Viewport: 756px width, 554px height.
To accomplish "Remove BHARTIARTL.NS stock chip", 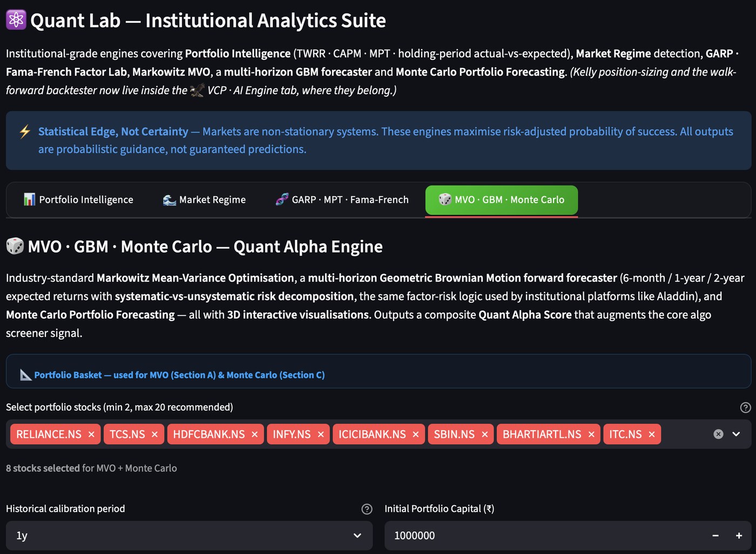I will 591,435.
